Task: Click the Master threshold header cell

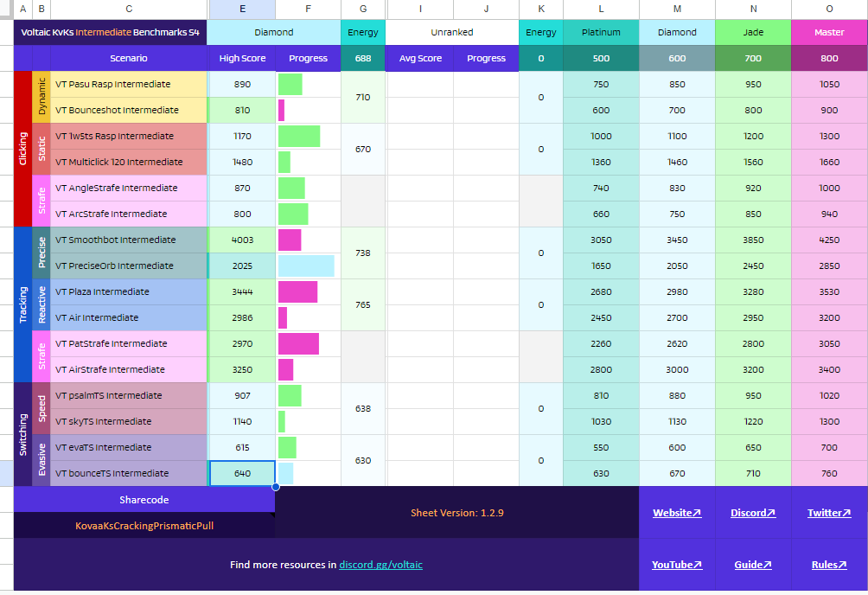Action: pyautogui.click(x=829, y=32)
